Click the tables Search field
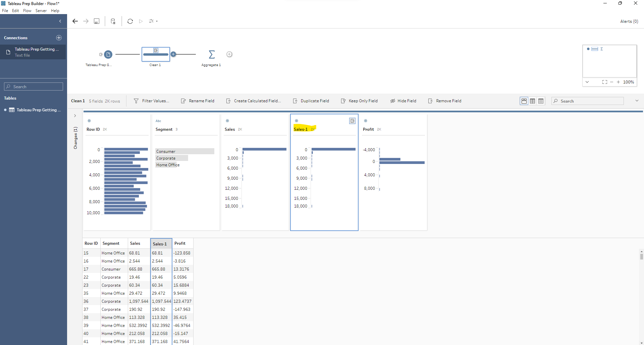Screen dimensions: 644x345 (34, 87)
